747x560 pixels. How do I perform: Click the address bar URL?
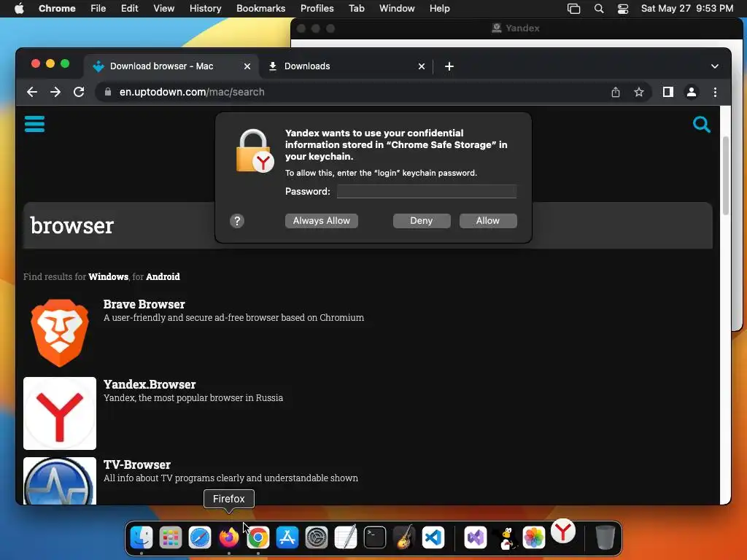coord(192,92)
